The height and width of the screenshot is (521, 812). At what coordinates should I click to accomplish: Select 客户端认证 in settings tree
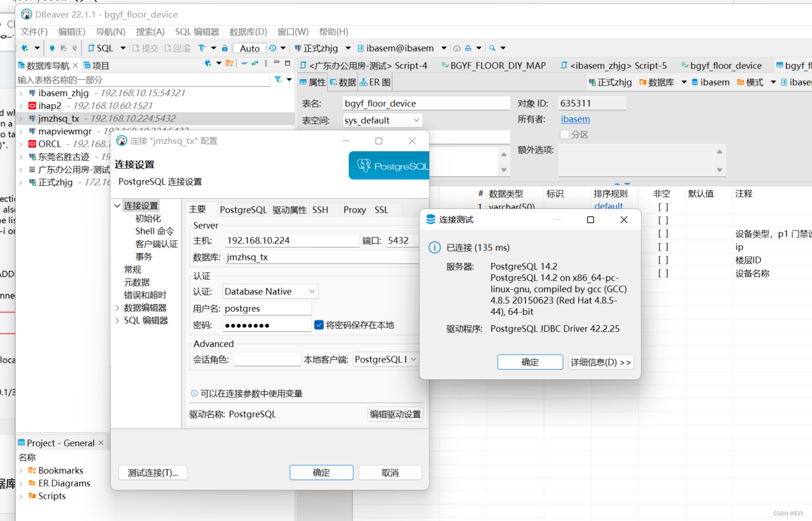[156, 244]
